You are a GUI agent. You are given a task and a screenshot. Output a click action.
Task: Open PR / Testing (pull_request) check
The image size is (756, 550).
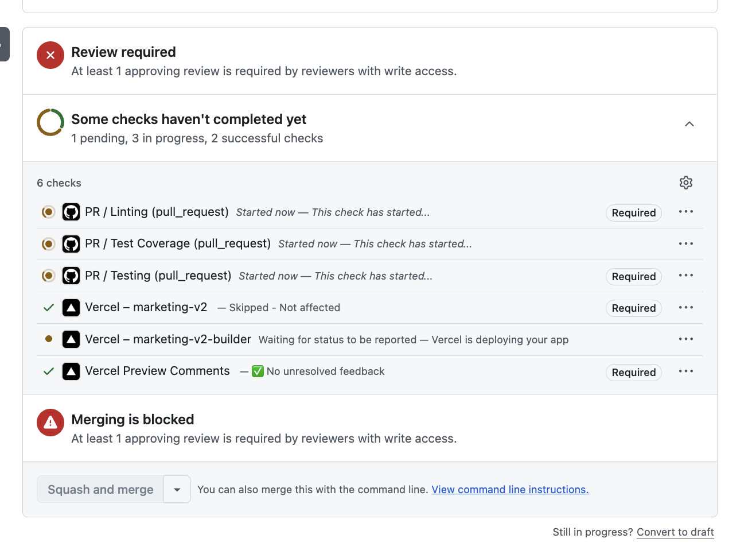158,276
